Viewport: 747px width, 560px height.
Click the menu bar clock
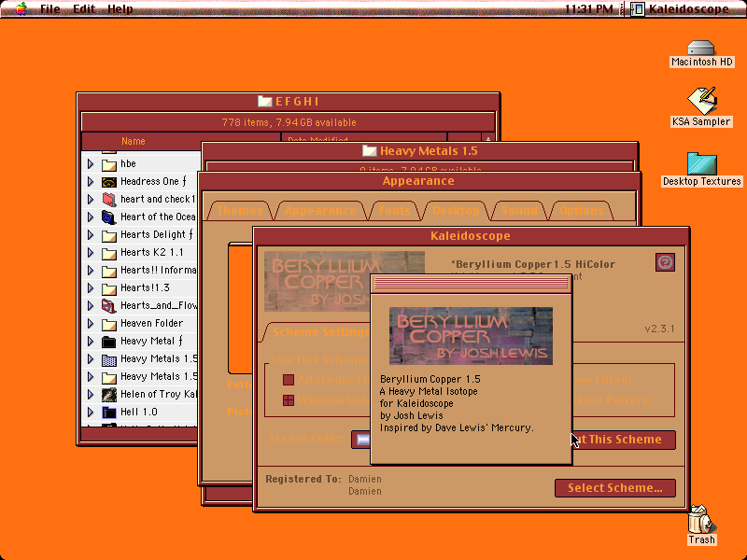(589, 8)
